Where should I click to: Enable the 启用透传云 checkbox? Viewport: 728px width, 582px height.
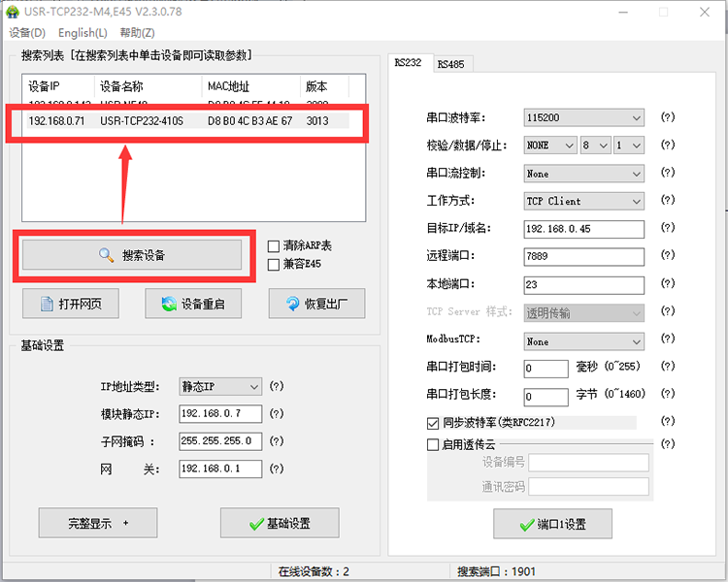coord(433,444)
